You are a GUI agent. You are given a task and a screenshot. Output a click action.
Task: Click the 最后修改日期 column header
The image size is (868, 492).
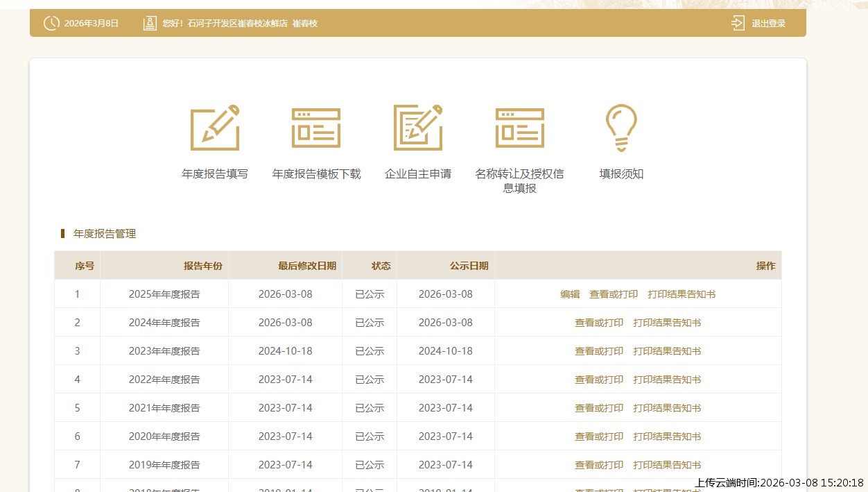306,266
